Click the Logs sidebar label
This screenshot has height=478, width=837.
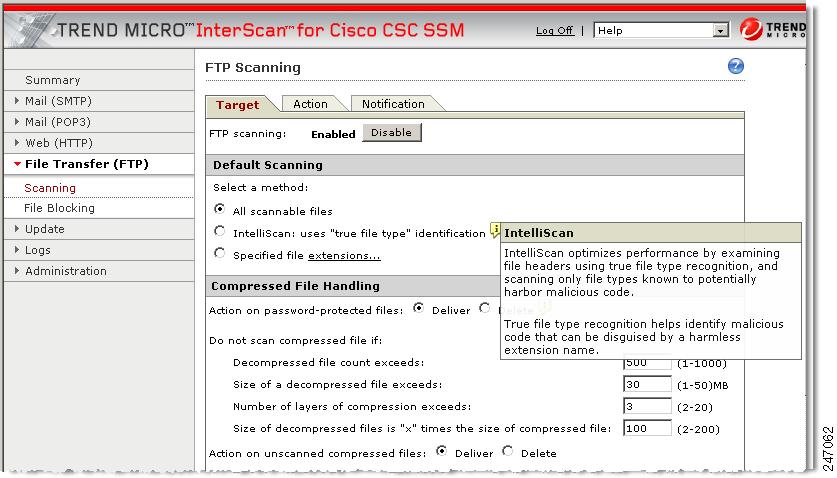pyautogui.click(x=38, y=250)
